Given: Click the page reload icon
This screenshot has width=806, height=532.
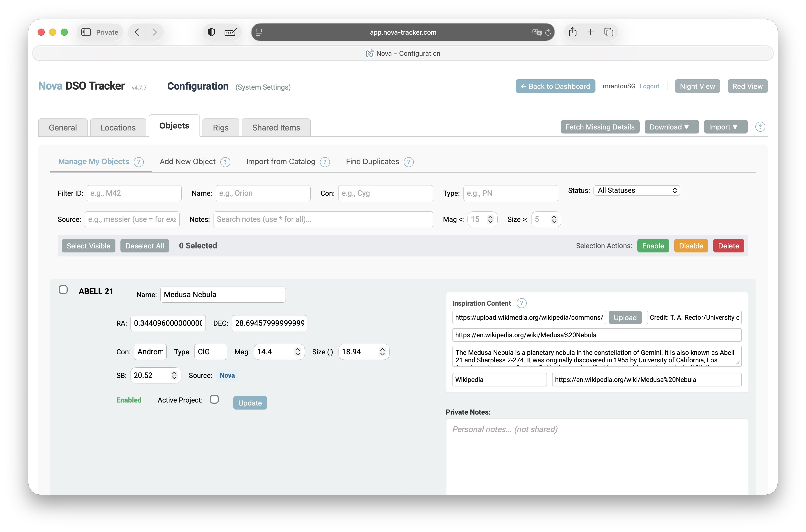Looking at the screenshot, I should (x=548, y=33).
